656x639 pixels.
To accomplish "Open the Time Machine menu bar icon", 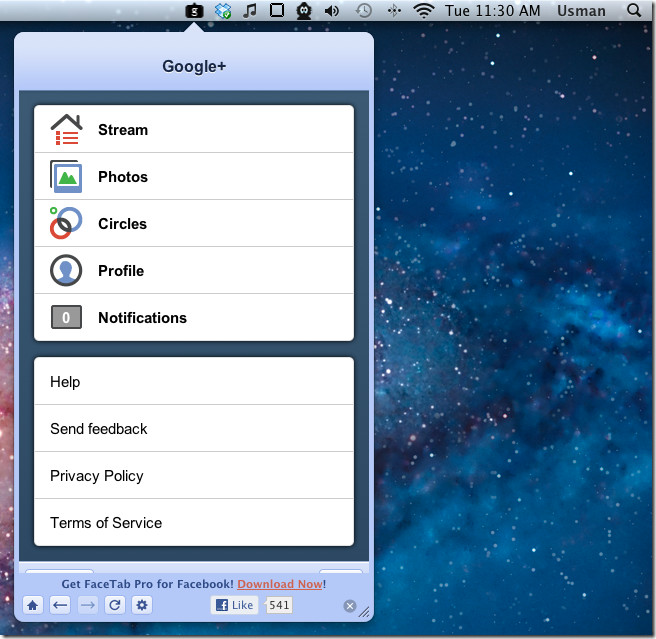I will (x=364, y=10).
